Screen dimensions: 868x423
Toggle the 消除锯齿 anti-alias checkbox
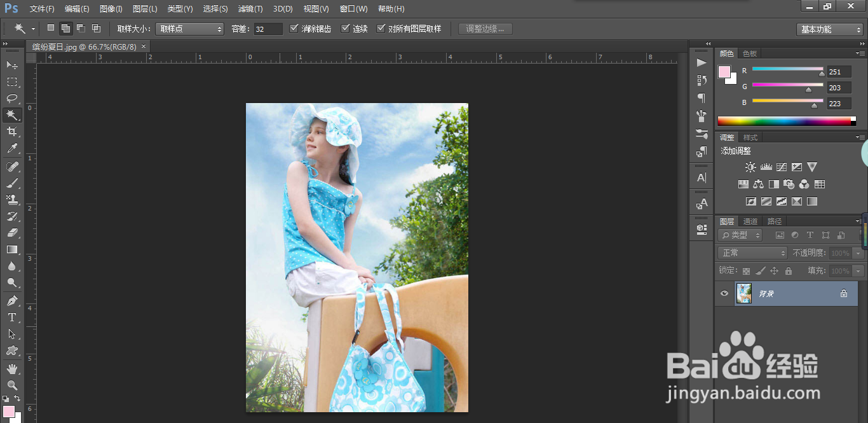(x=294, y=29)
